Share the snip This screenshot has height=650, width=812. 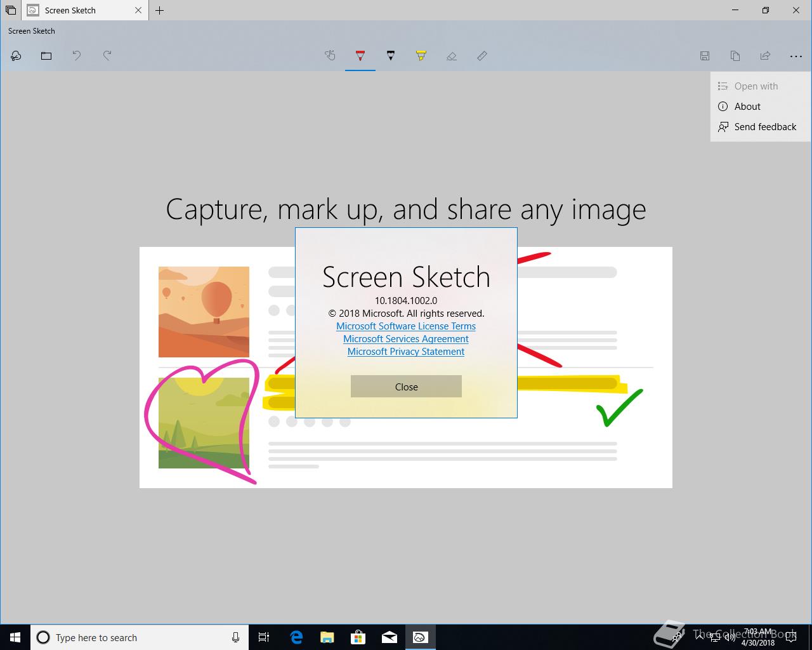[x=766, y=56]
